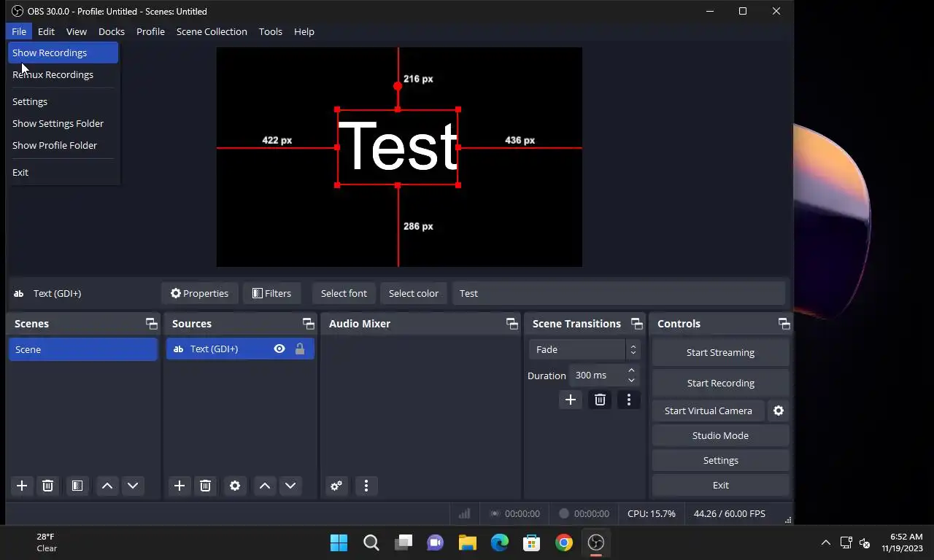
Task: Open Microsoft Edge from taskbar
Action: tap(500, 542)
